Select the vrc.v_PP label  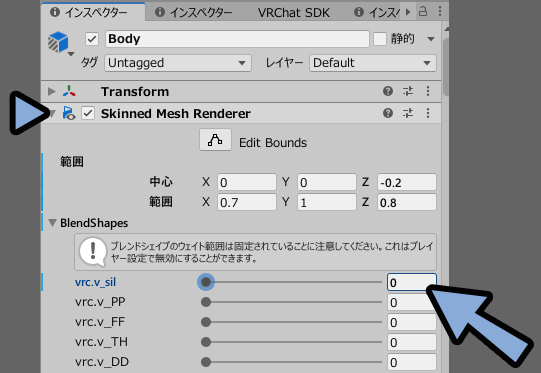pyautogui.click(x=100, y=302)
